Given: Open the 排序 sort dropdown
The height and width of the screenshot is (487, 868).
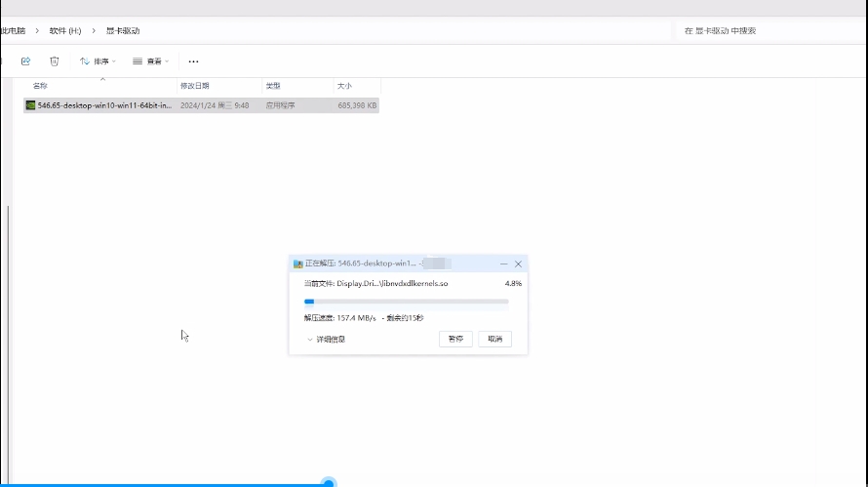Looking at the screenshot, I should 98,61.
